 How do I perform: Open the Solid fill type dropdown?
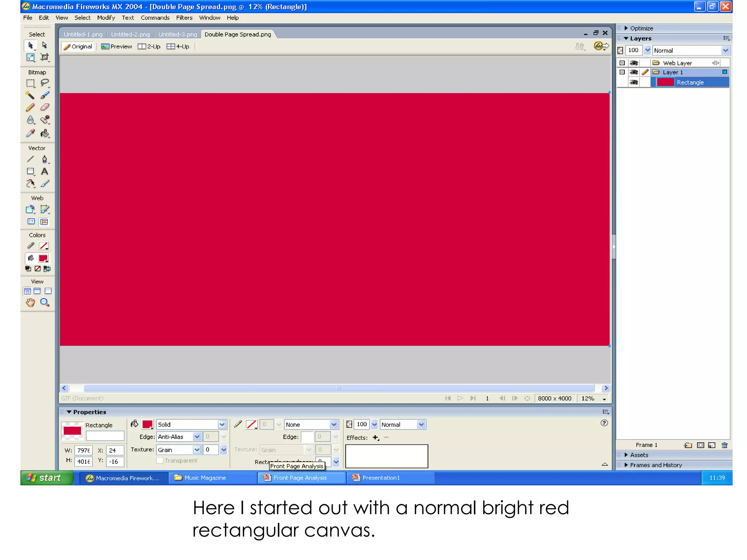[222, 424]
